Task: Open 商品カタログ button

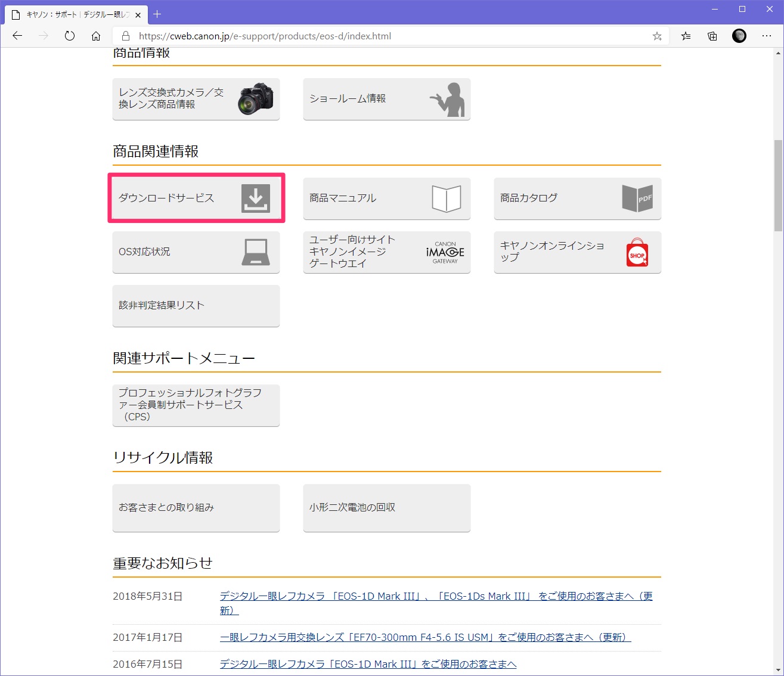Action: pos(578,199)
